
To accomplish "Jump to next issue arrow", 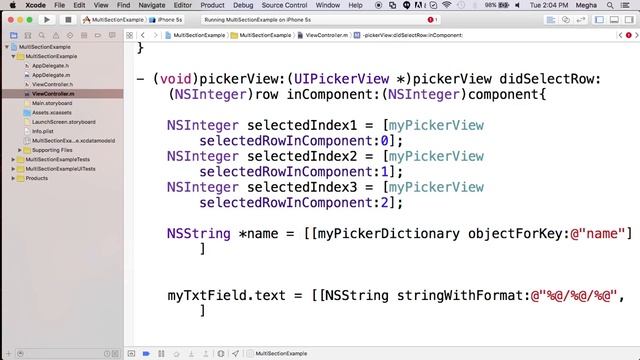I will 636,36.
